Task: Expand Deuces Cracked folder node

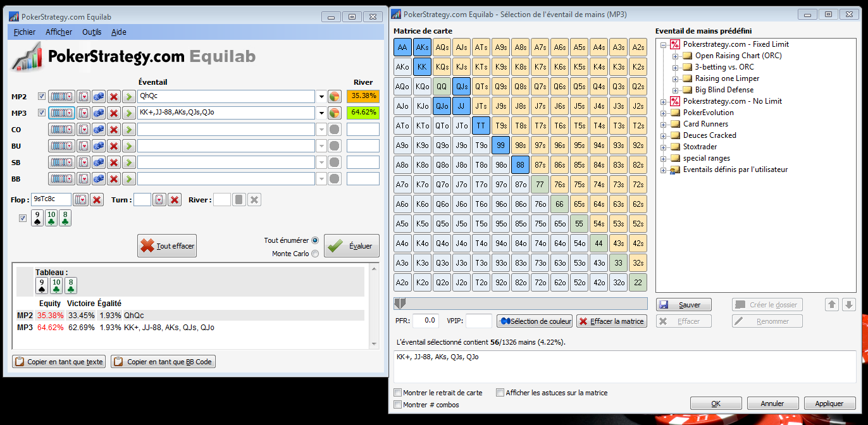Action: coord(663,135)
